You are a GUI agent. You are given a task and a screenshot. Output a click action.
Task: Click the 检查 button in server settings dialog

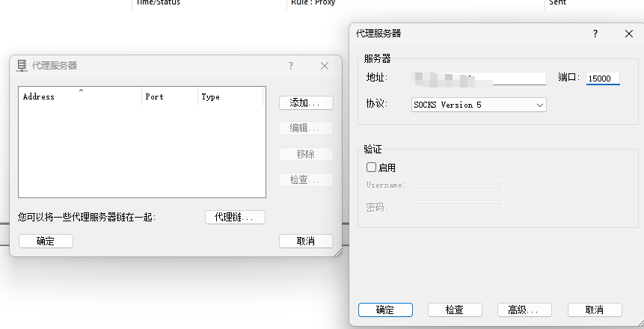coord(454,310)
